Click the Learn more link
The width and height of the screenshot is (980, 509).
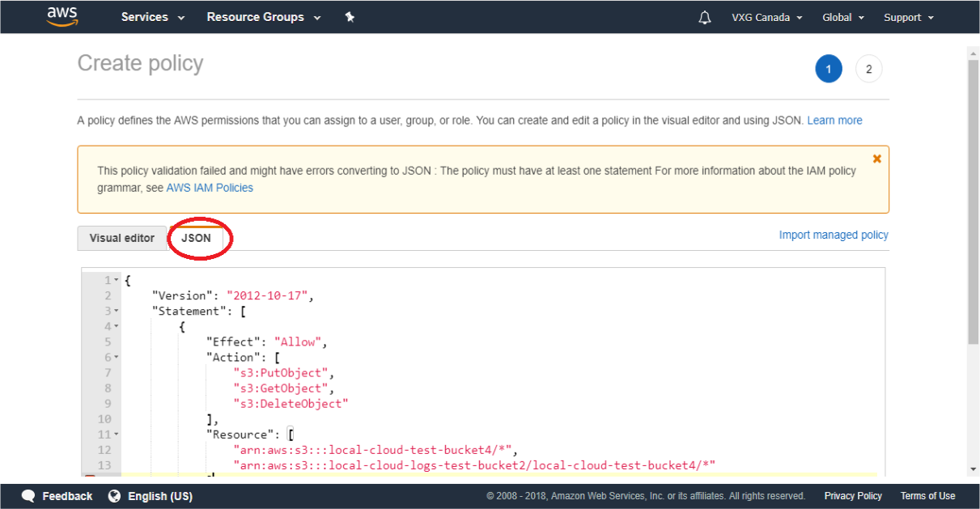coord(834,121)
